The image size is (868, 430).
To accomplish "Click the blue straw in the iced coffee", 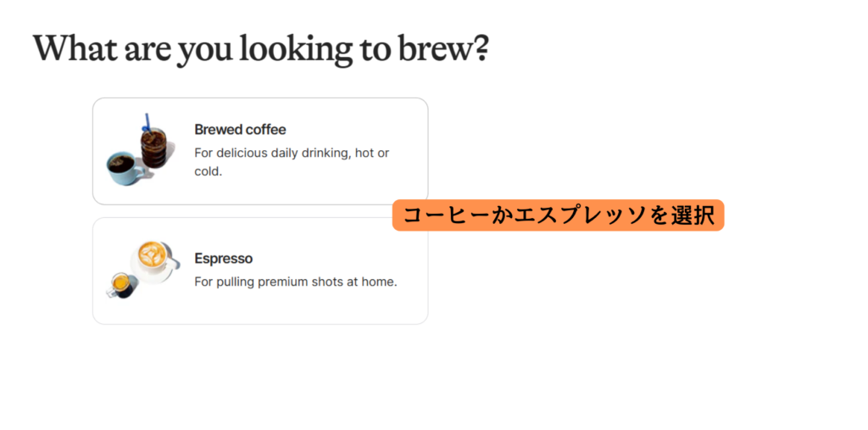I will point(147,122).
